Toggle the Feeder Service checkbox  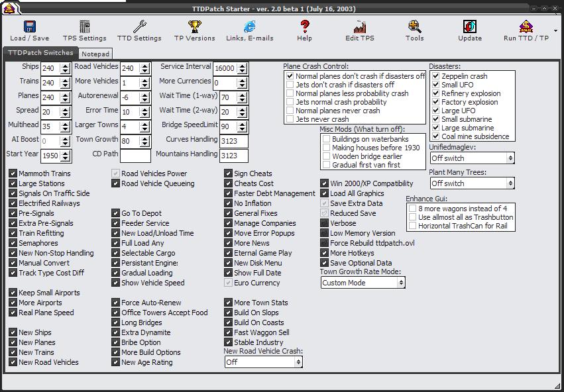115,223
